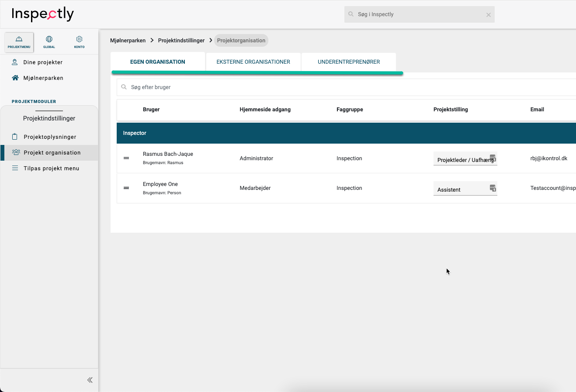Image resolution: width=576 pixels, height=392 pixels.
Task: Open Projektleder / Uafhæng position dropdown
Action: point(465,159)
